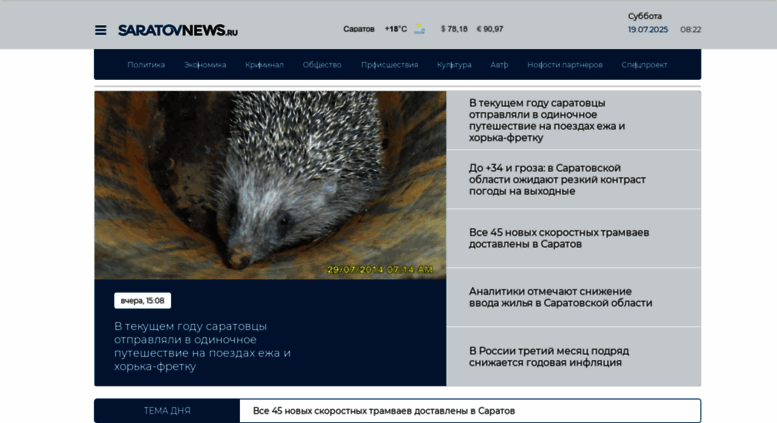Click the euro rate € 90,97
The width and height of the screenshot is (777, 423).
click(x=490, y=29)
